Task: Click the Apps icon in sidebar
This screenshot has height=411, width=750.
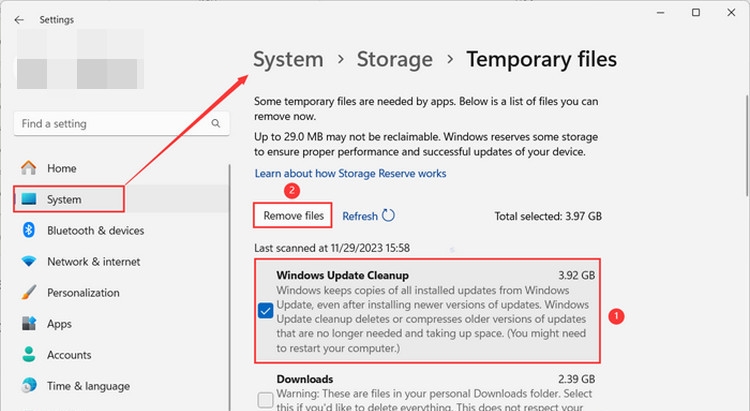Action: pos(29,323)
